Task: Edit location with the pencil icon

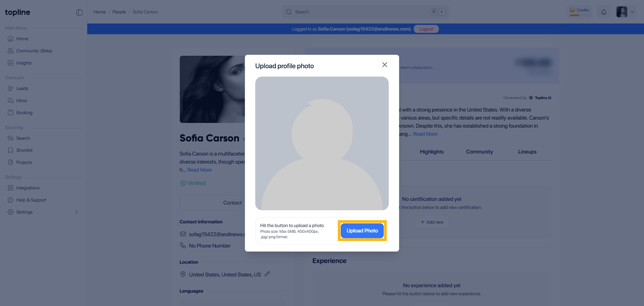Action: (267, 274)
